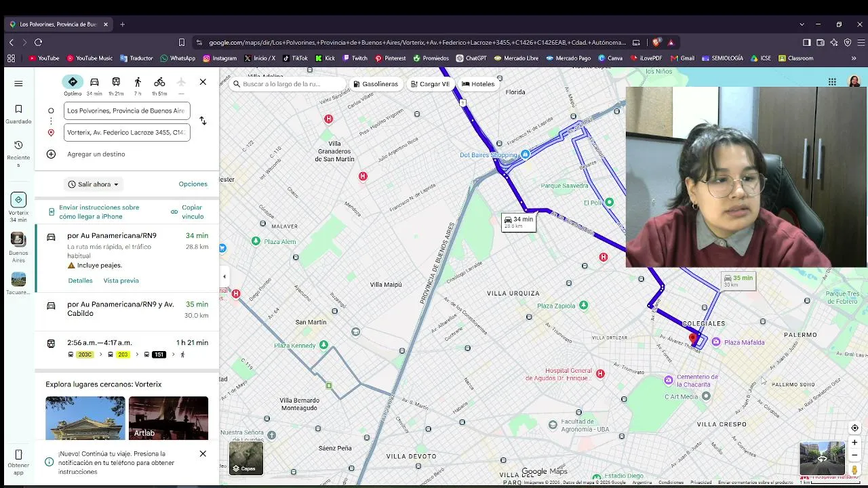Open the Gmail bookmark
The height and width of the screenshot is (488, 868).
[x=683, y=58]
